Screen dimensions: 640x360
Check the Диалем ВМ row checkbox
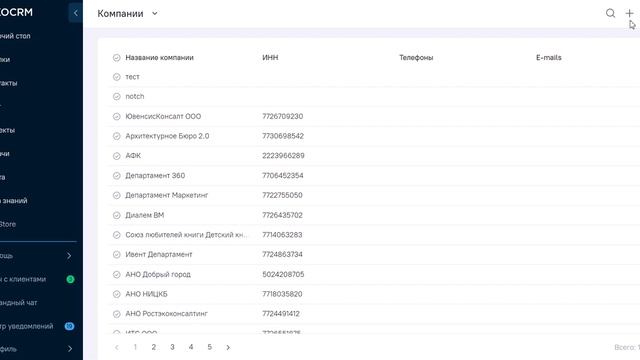coord(117,215)
